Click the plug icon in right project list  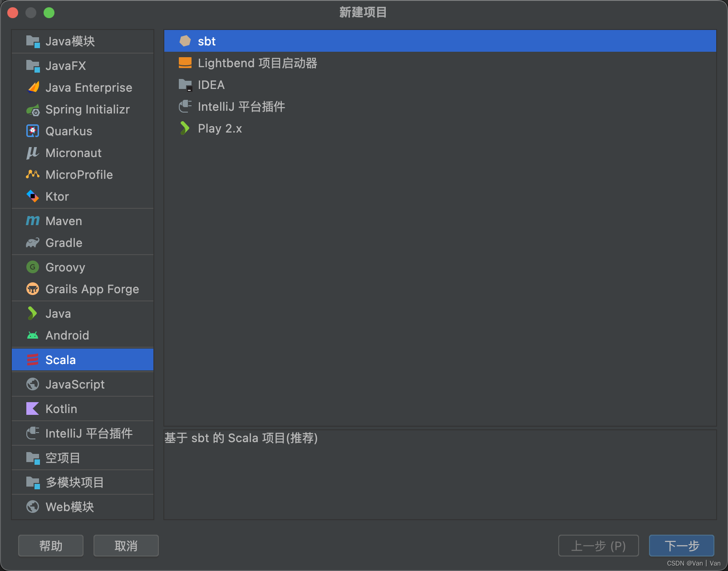click(185, 106)
